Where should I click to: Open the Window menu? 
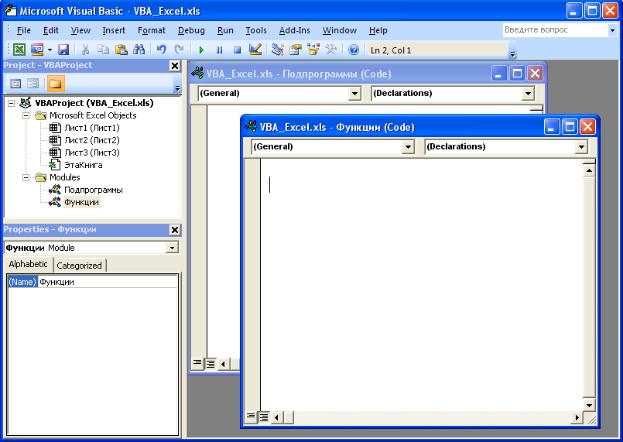point(339,31)
